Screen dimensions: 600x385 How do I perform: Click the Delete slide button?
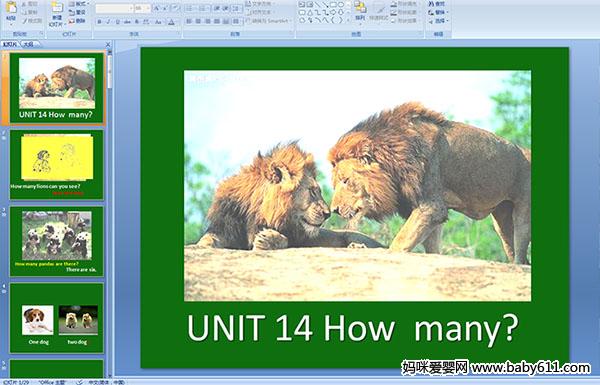(77, 21)
